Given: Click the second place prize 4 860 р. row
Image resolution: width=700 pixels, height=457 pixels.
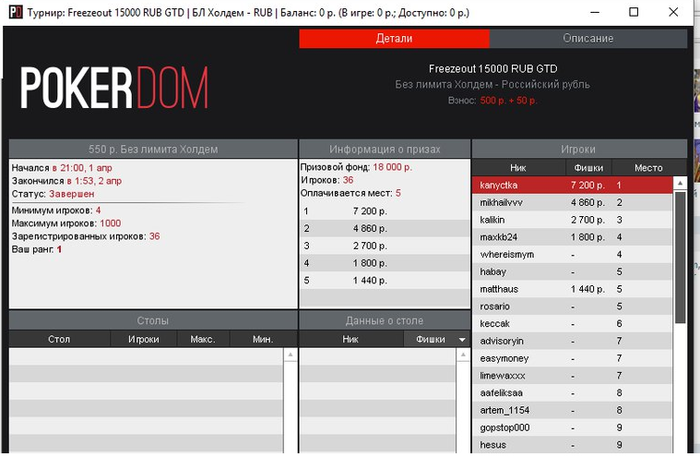Looking at the screenshot, I should (385, 228).
